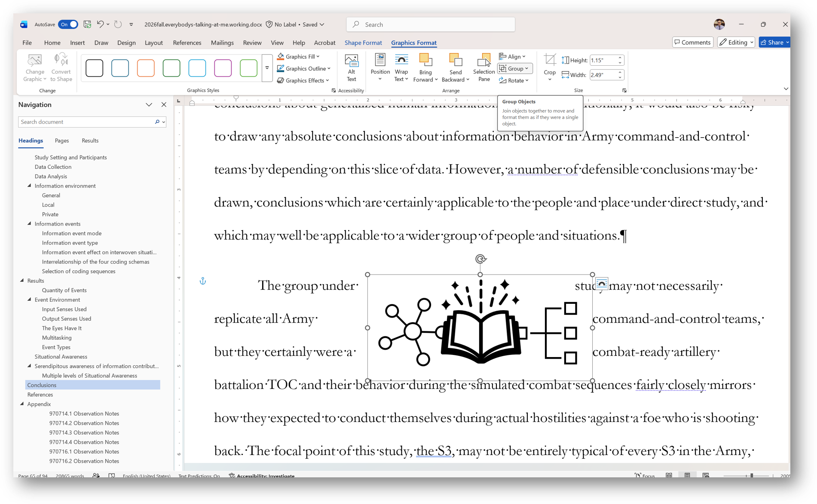Click the Save icon in title bar
817x504 pixels.
pyautogui.click(x=87, y=24)
